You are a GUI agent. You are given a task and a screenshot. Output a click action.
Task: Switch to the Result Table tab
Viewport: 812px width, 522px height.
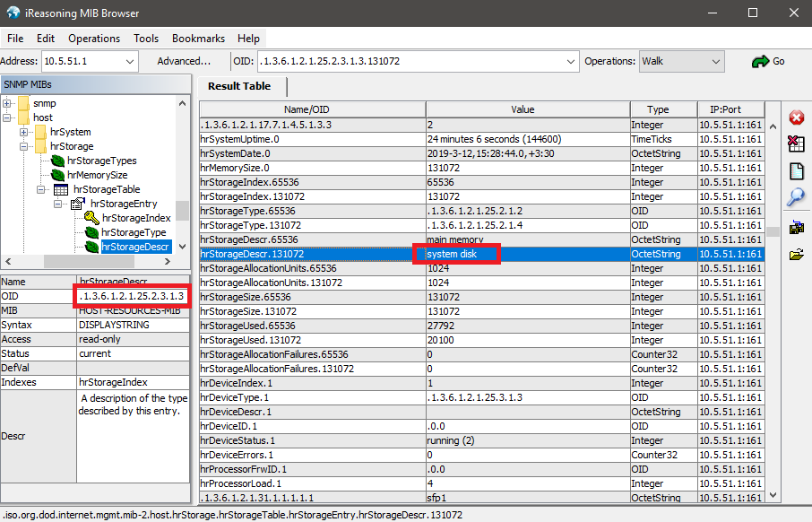click(240, 86)
